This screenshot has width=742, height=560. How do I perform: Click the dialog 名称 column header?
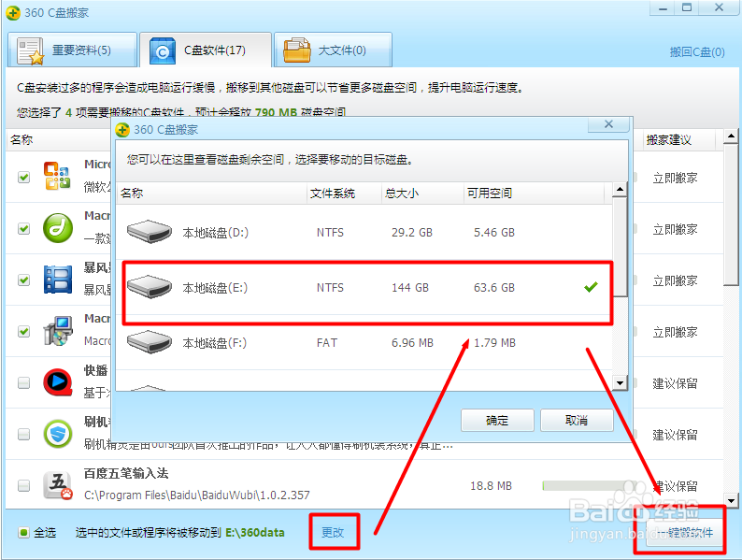click(211, 194)
